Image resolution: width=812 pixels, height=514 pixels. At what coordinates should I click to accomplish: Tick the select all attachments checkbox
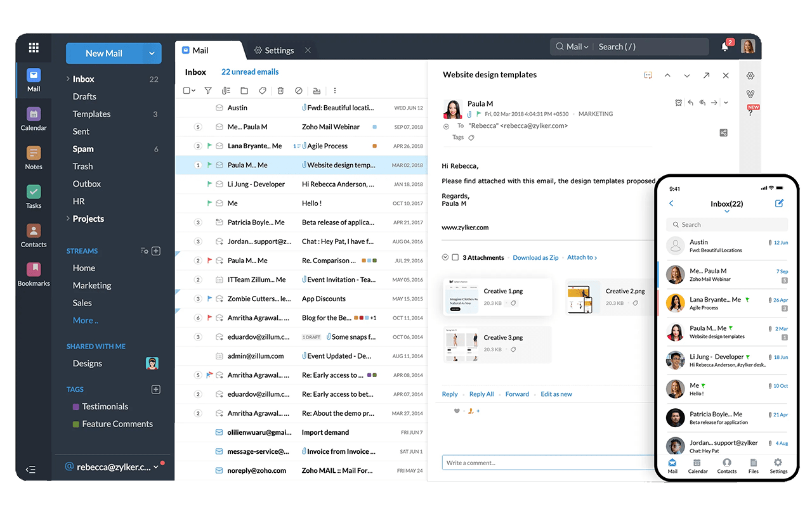(x=455, y=257)
